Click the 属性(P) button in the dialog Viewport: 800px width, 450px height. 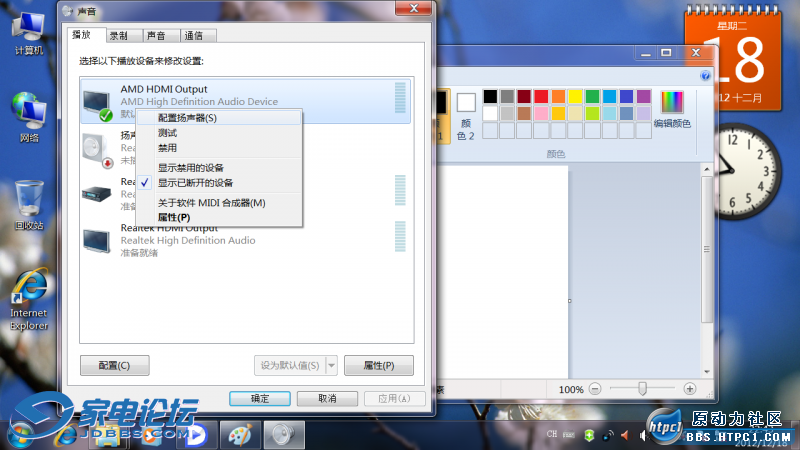tap(379, 365)
